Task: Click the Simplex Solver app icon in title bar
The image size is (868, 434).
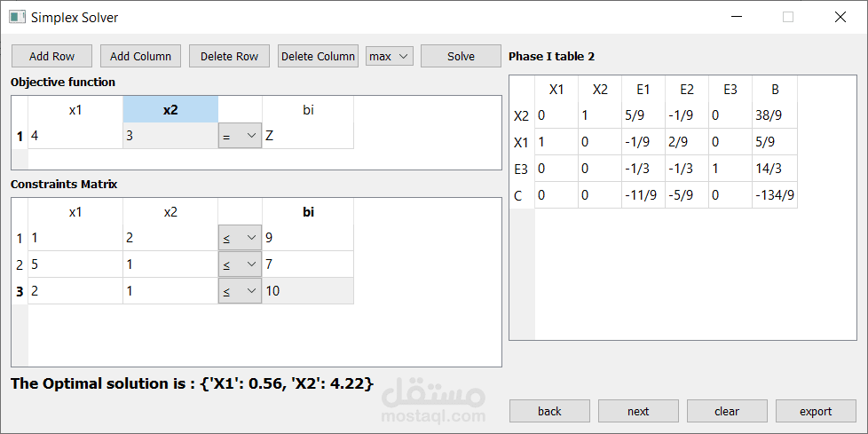Action: [x=17, y=17]
